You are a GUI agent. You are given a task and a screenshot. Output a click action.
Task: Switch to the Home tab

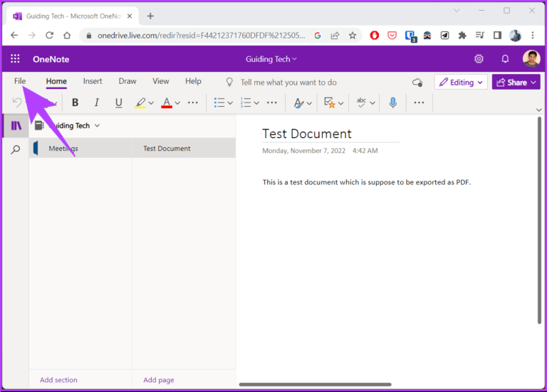(x=56, y=81)
